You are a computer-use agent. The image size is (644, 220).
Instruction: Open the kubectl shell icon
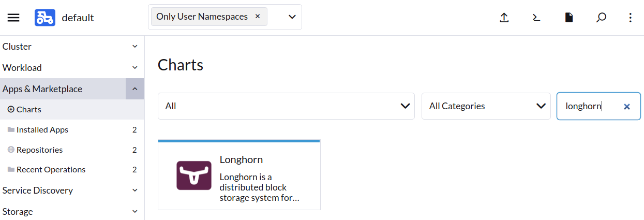[x=536, y=18]
